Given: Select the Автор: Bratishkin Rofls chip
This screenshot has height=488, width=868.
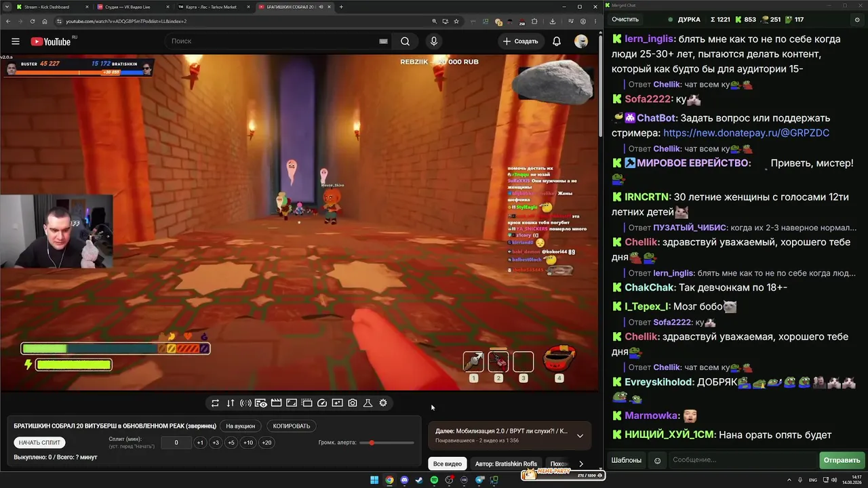Looking at the screenshot, I should pyautogui.click(x=506, y=464).
